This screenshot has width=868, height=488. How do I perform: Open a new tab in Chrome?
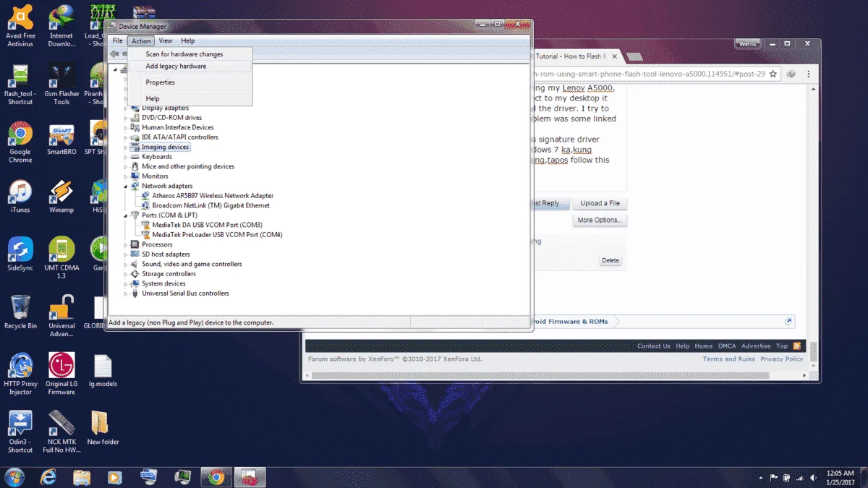tap(634, 56)
